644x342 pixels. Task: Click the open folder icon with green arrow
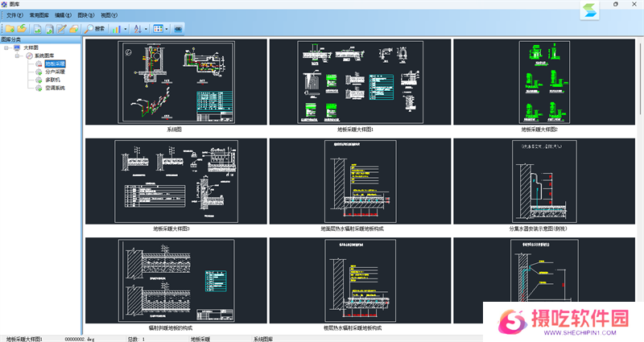pyautogui.click(x=22, y=29)
